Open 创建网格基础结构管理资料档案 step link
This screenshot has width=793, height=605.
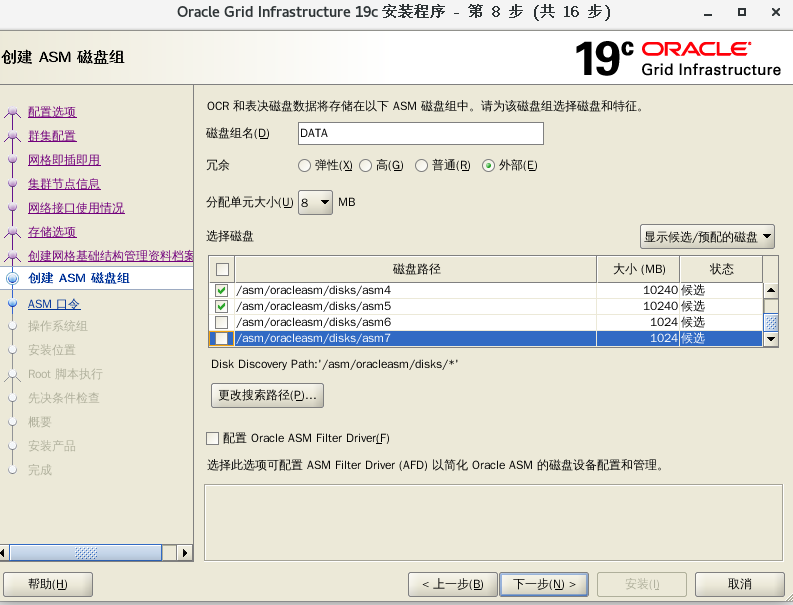click(x=111, y=256)
